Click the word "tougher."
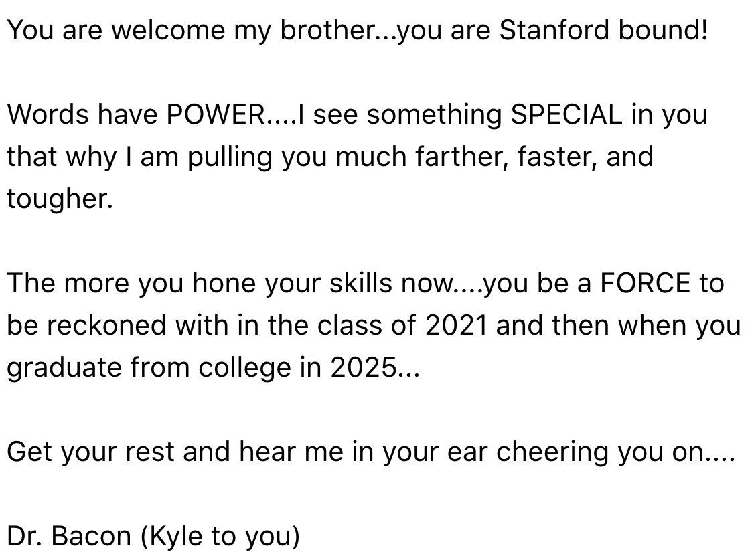 pyautogui.click(x=60, y=199)
